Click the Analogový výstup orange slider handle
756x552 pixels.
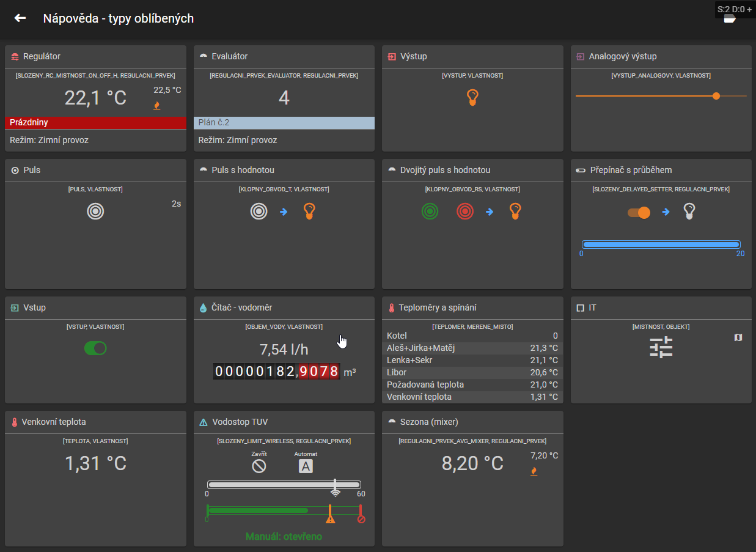716,96
